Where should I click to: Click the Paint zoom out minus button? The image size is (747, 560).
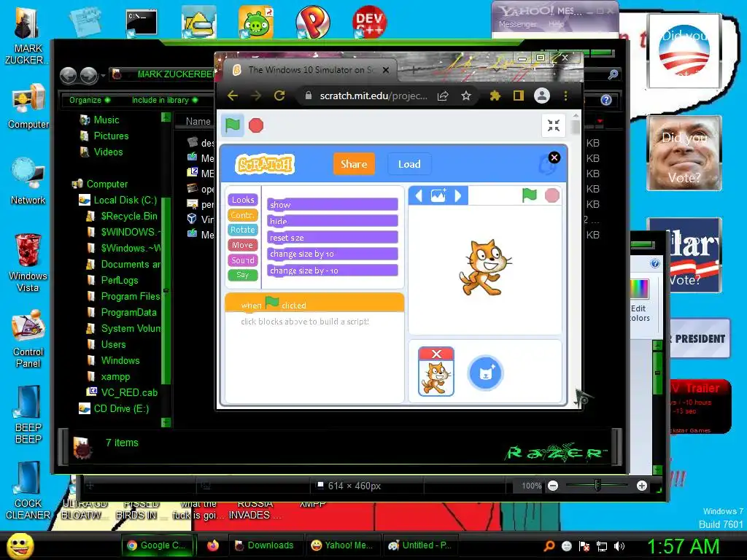pyautogui.click(x=553, y=486)
